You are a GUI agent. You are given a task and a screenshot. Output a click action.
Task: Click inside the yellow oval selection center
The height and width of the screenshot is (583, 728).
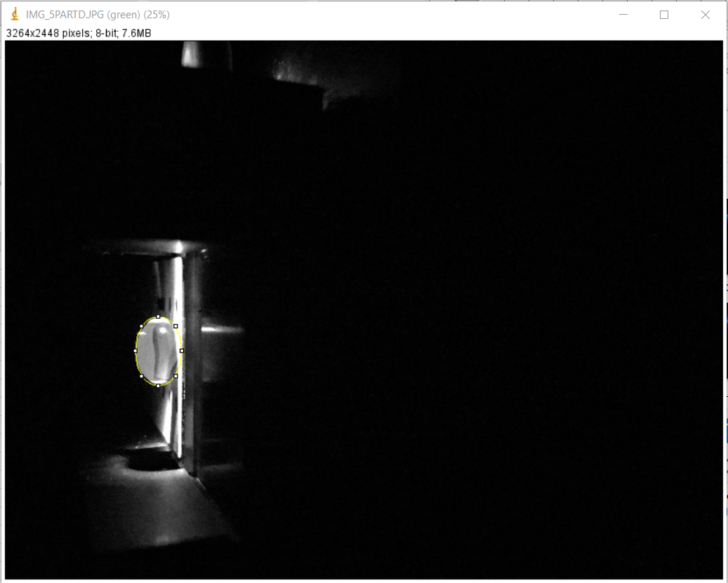click(x=159, y=351)
